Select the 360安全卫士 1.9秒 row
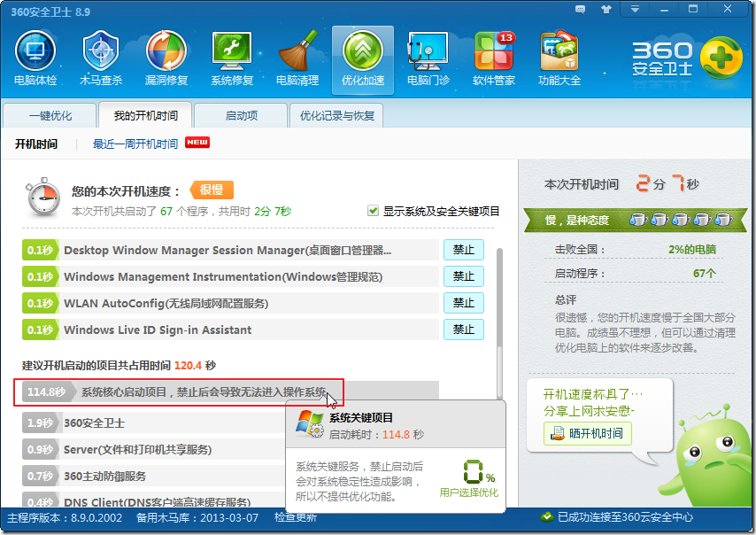 (x=153, y=423)
